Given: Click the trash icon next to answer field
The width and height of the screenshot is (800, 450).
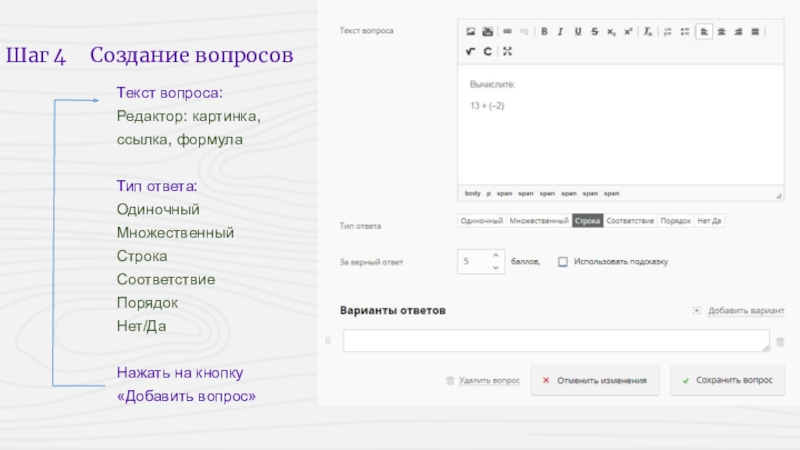Looking at the screenshot, I should (780, 341).
